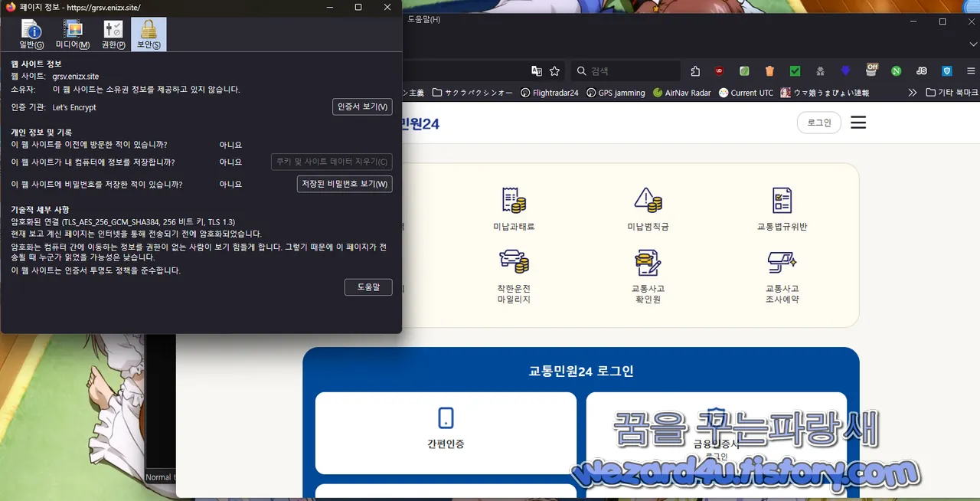This screenshot has height=501, width=980.
Task: Open the webpage hamburger menu icon
Action: click(x=858, y=123)
